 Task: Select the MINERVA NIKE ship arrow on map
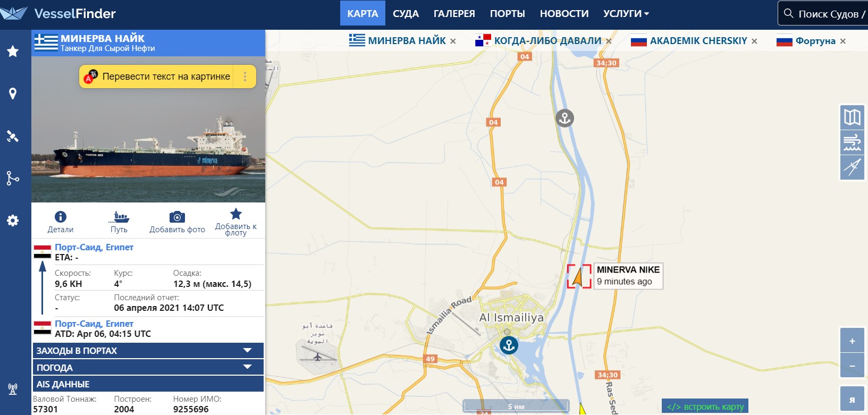[x=578, y=276]
